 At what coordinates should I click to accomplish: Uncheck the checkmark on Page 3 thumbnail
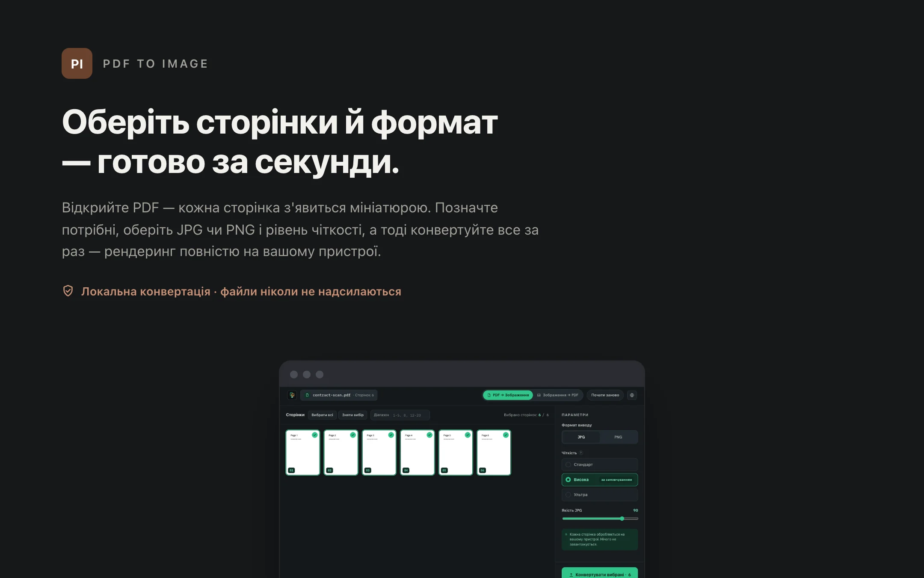(391, 435)
